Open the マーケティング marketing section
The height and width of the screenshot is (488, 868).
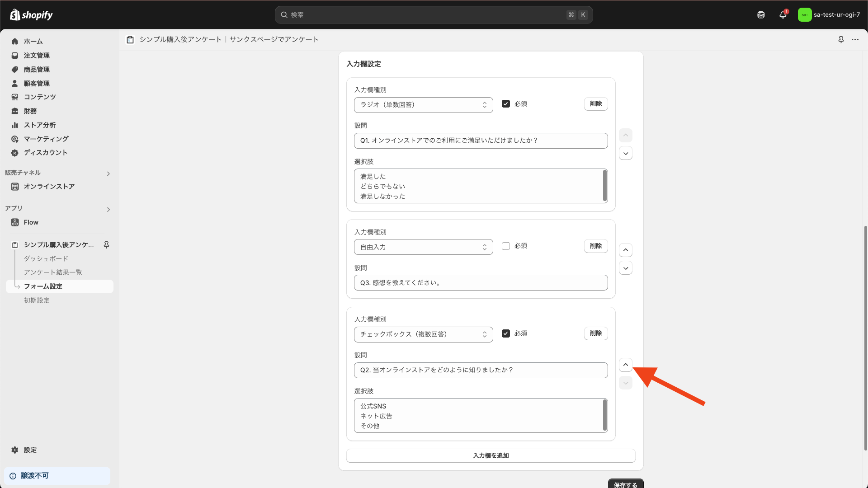click(45, 139)
